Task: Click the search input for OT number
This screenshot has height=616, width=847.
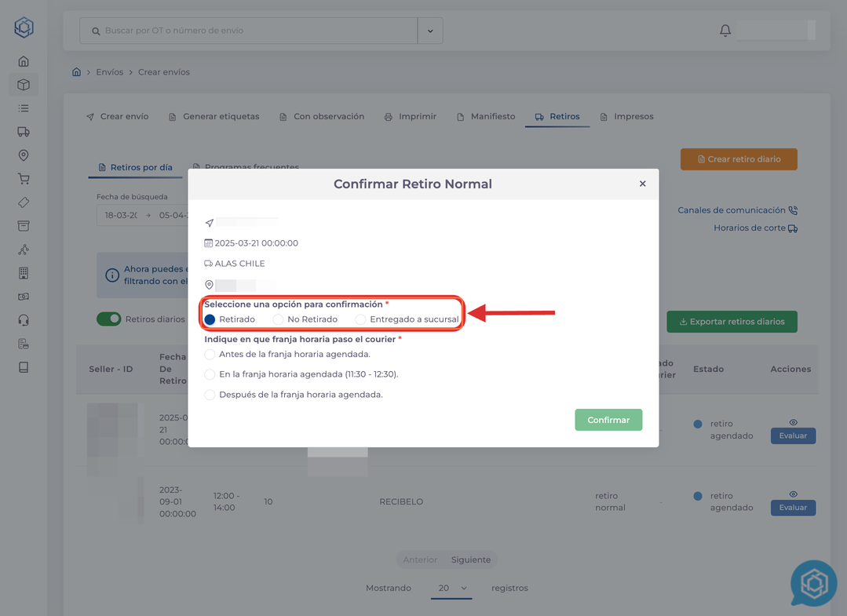Action: pyautogui.click(x=251, y=31)
